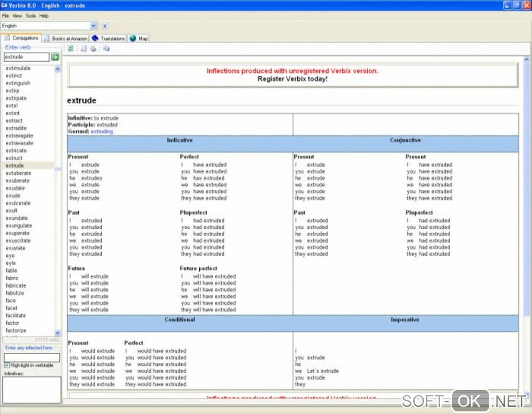Click the double-chevron expand button beside the language box
This screenshot has height=414, width=532.
click(105, 26)
